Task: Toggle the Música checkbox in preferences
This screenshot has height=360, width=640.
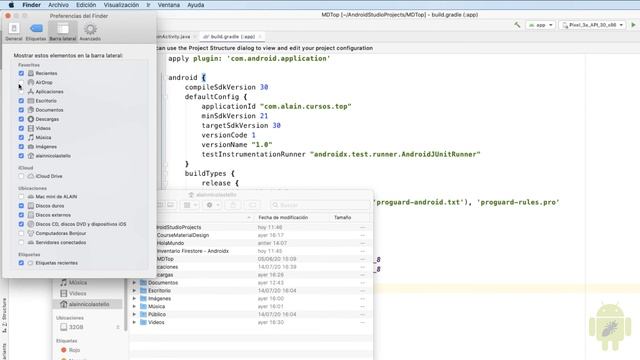Action: [x=21, y=138]
